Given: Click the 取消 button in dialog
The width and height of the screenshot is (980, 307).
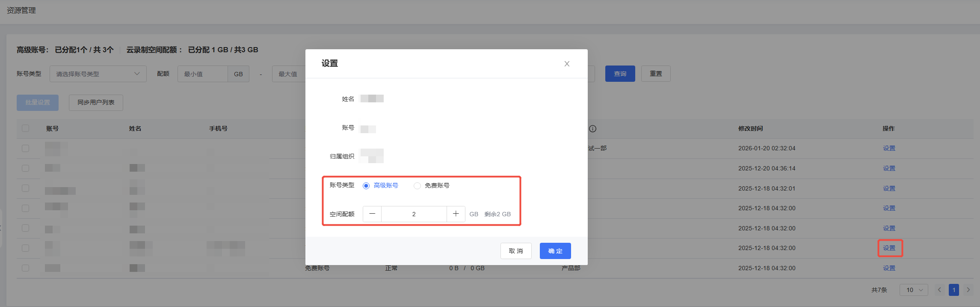Looking at the screenshot, I should point(516,251).
